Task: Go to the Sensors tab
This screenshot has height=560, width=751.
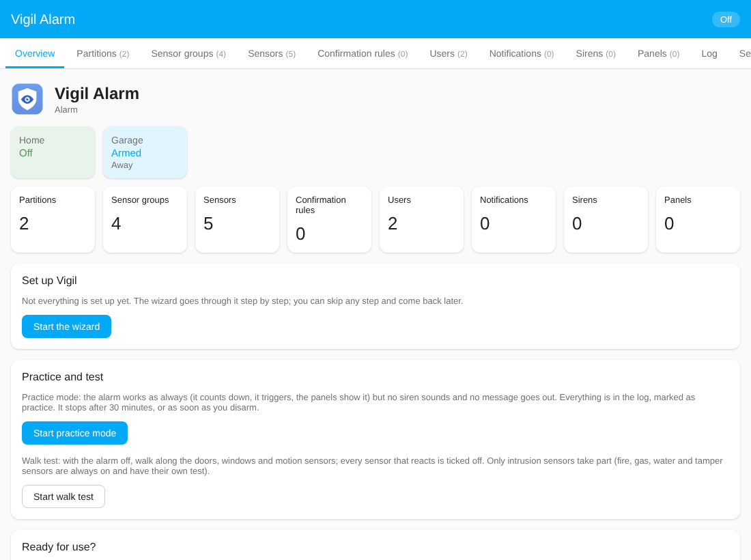Action: click(x=272, y=54)
